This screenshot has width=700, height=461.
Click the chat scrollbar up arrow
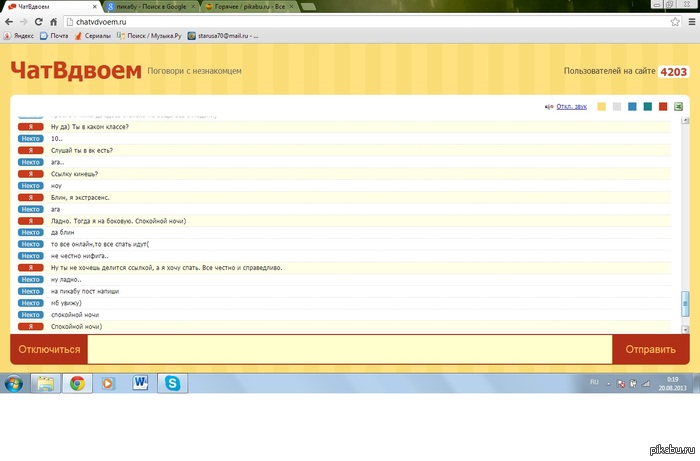(685, 121)
